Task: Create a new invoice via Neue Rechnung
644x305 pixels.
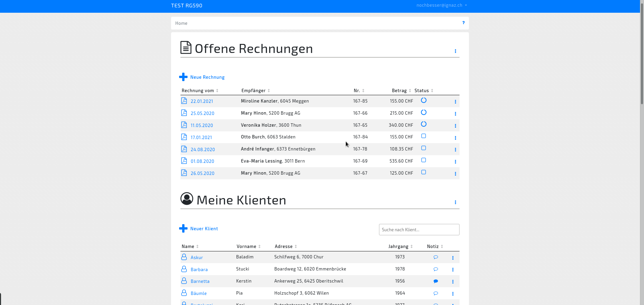Action: click(207, 77)
